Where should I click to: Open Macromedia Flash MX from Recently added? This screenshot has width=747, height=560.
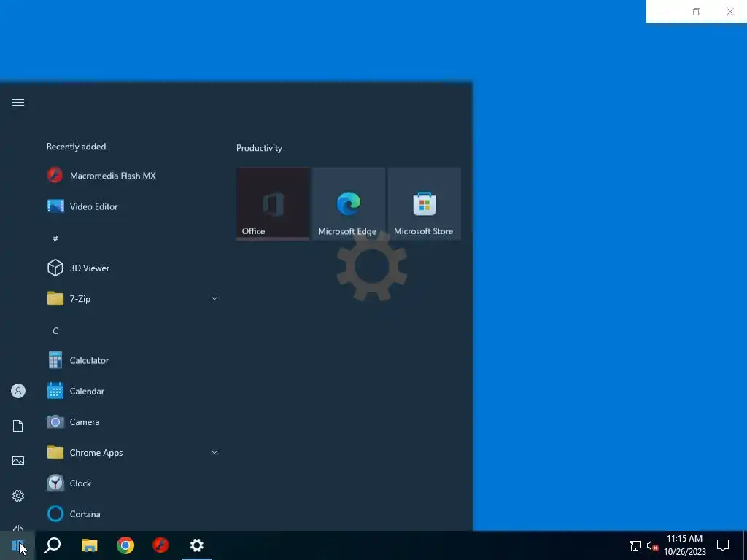pyautogui.click(x=133, y=176)
